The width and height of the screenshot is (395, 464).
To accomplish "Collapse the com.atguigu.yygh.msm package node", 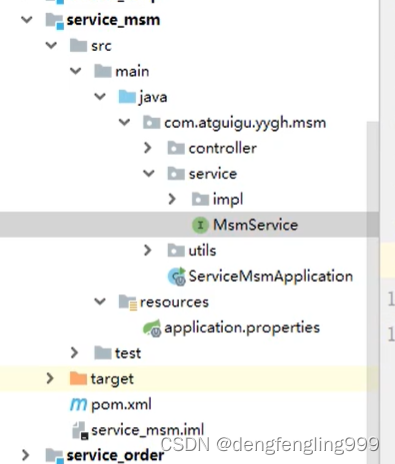I will click(124, 122).
